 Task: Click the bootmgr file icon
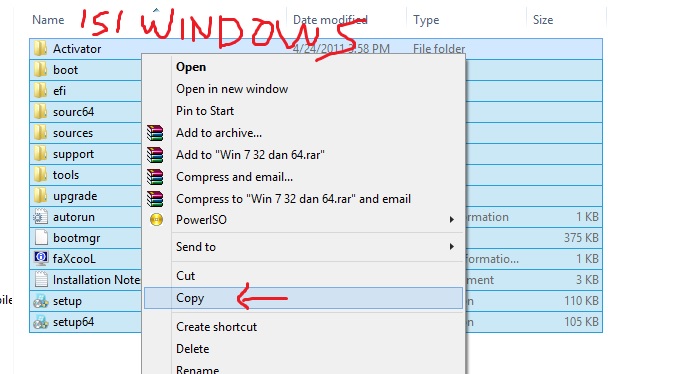click(x=40, y=238)
